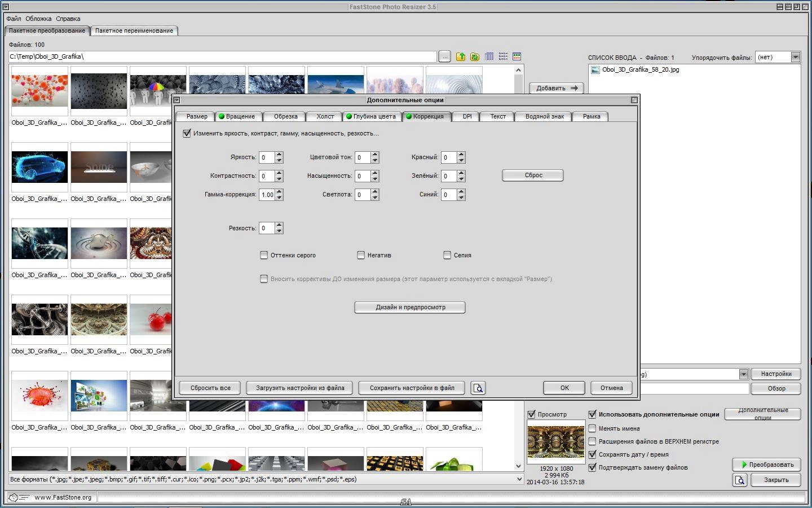Open the Холст tab
This screenshot has height=508, width=812.
click(325, 116)
